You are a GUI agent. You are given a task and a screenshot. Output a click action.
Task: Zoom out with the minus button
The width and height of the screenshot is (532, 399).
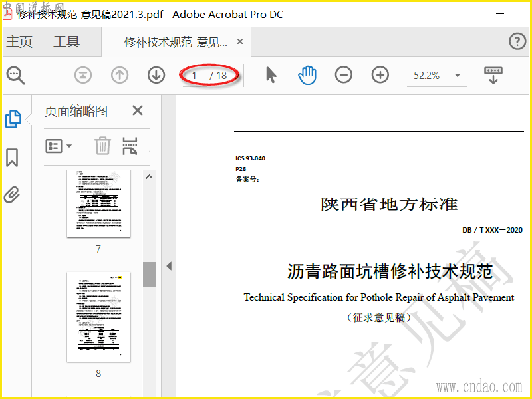coord(344,75)
